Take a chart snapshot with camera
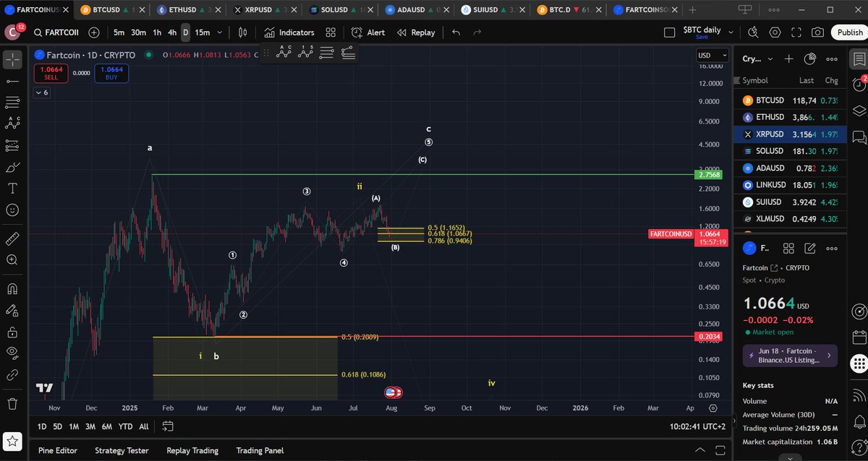 (x=817, y=33)
